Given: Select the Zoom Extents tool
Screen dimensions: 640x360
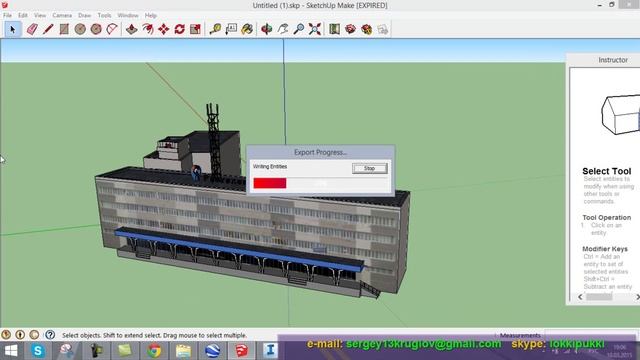Looking at the screenshot, I should pos(315,29).
